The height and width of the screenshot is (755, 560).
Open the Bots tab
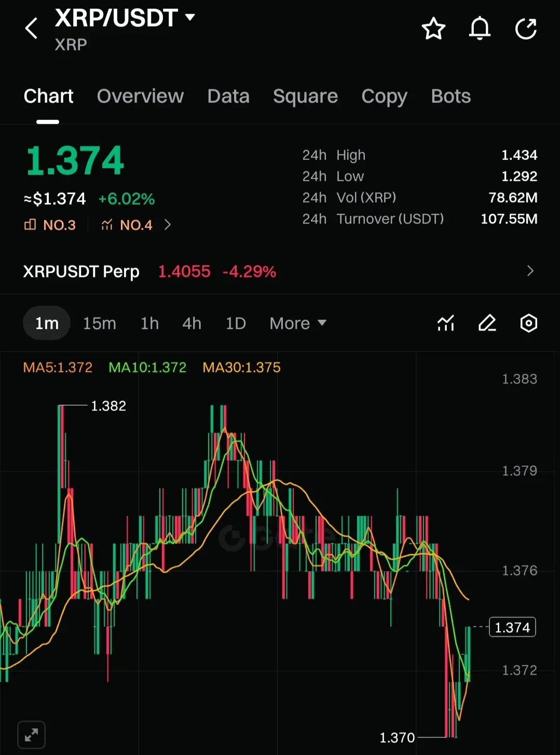tap(450, 96)
